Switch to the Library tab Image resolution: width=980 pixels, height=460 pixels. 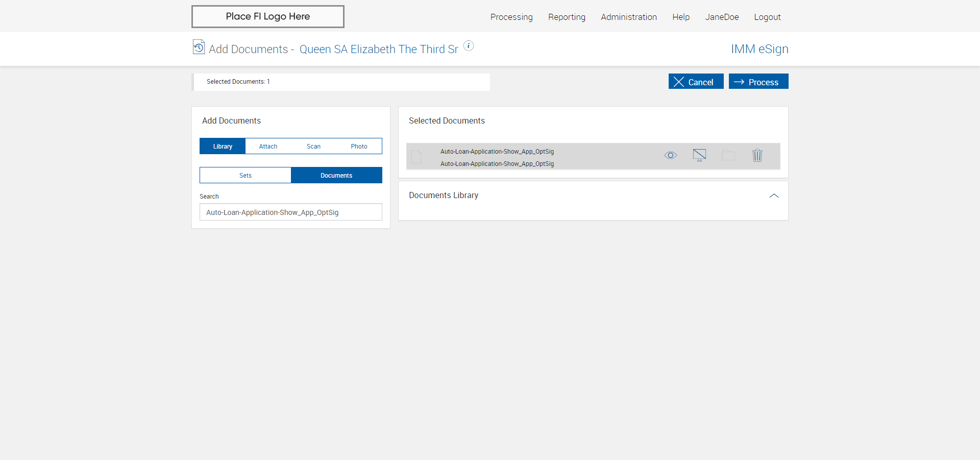[223, 146]
